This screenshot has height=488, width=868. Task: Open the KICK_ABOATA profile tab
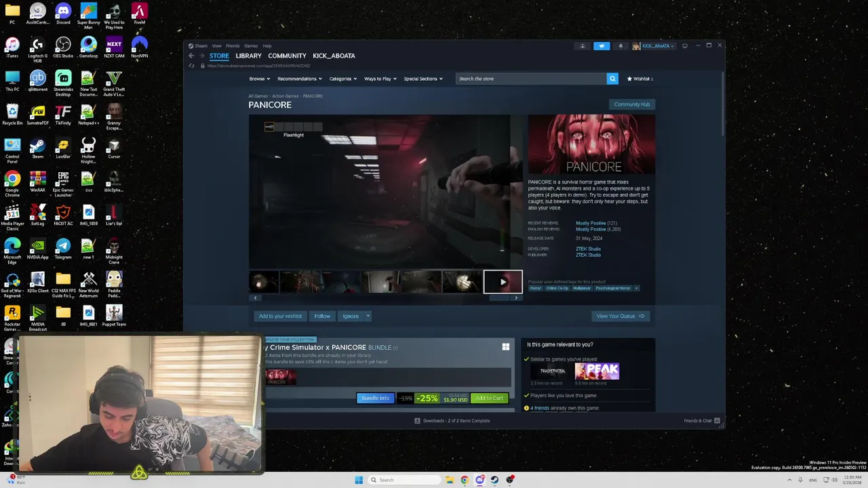[x=334, y=56]
